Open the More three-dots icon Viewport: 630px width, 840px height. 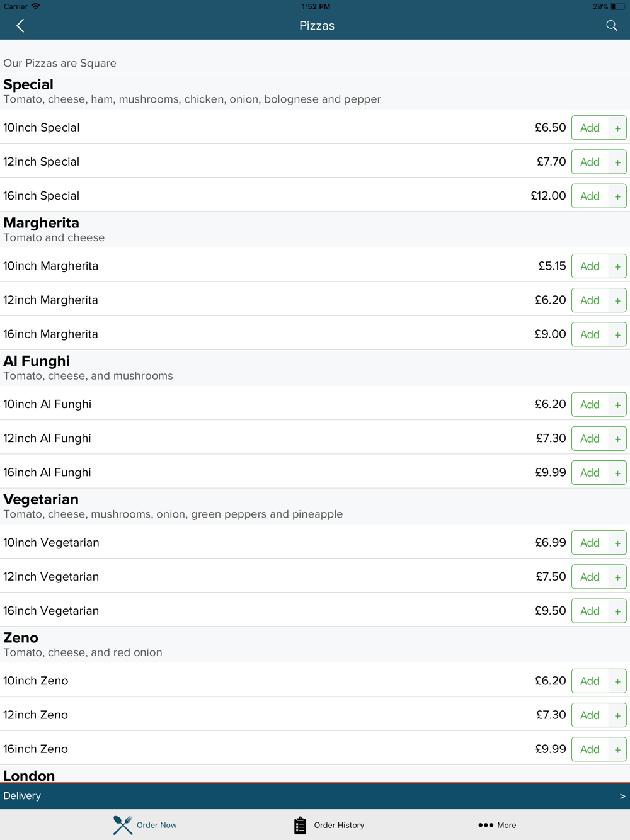[x=486, y=825]
